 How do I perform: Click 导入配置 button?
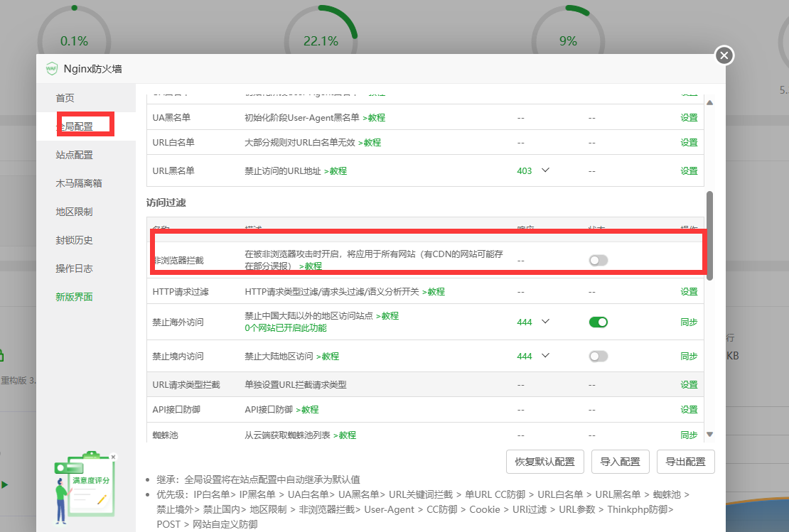click(x=621, y=462)
